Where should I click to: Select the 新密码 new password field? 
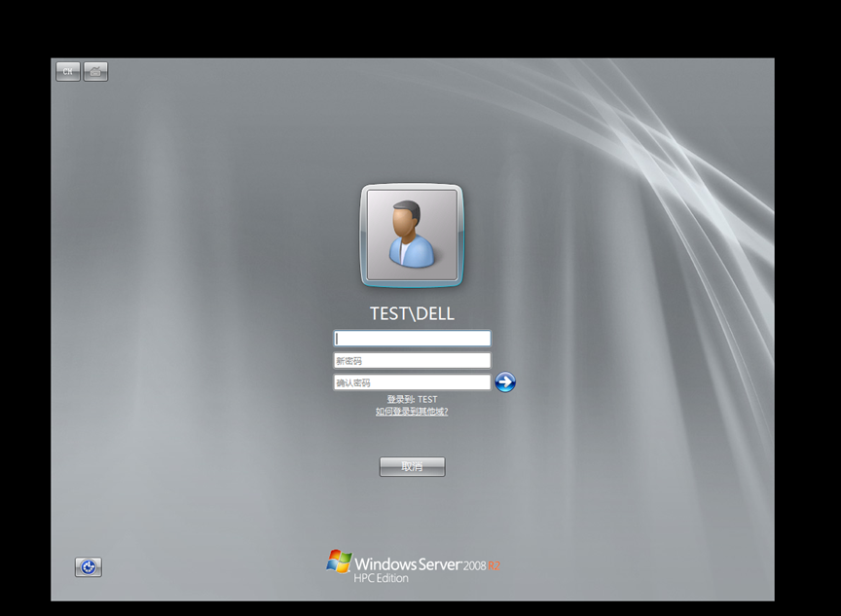point(412,360)
